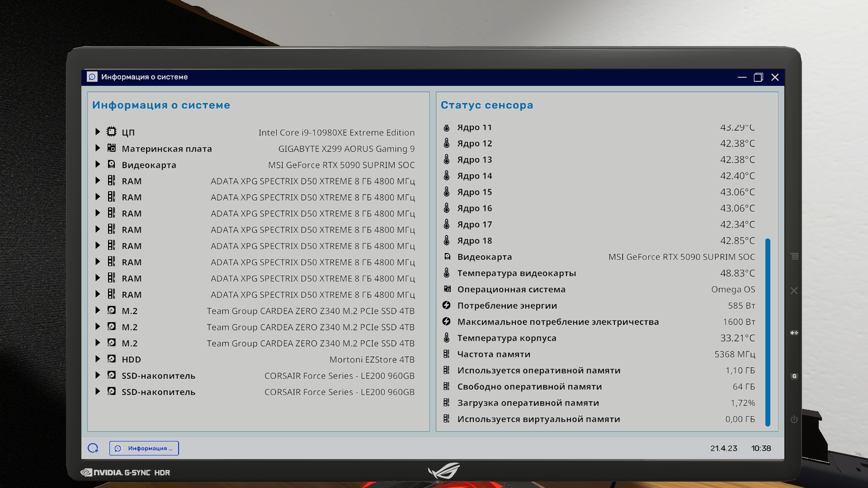868x488 pixels.
Task: Click the thermometer icon for Ядро 18
Action: click(x=447, y=241)
